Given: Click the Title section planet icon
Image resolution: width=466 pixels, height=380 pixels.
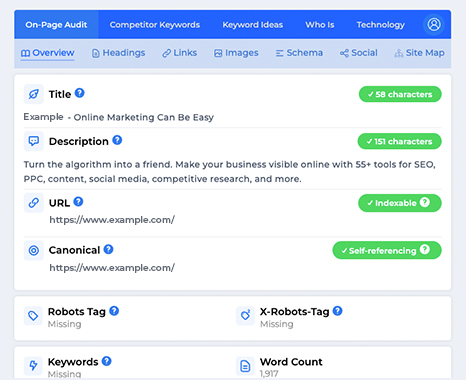Looking at the screenshot, I should tap(34, 94).
